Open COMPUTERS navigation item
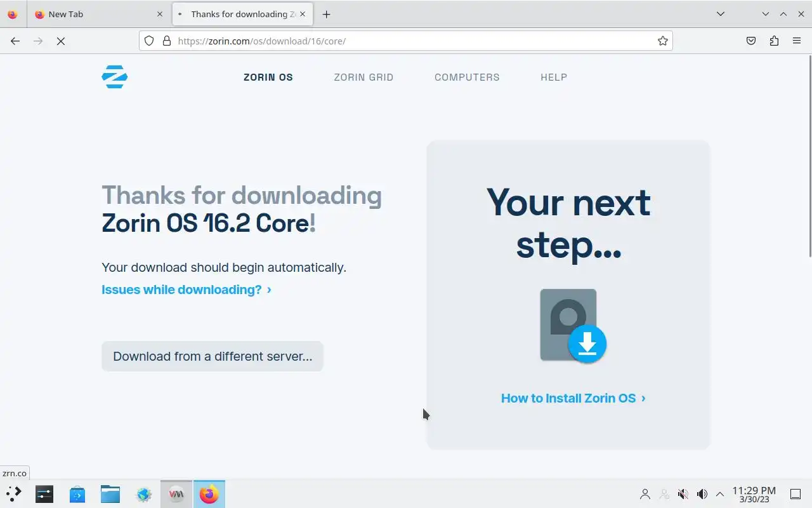This screenshot has width=812, height=508. 467,77
